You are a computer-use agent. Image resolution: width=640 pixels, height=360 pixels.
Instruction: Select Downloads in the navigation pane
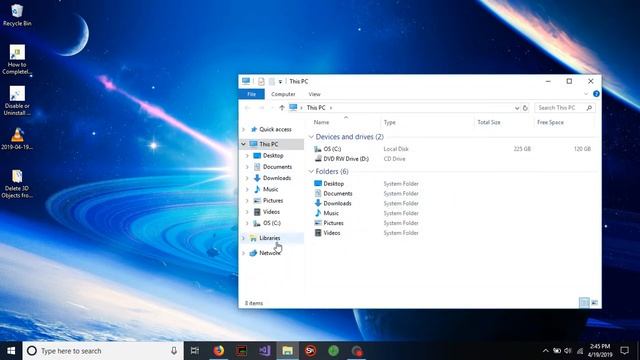[x=277, y=178]
